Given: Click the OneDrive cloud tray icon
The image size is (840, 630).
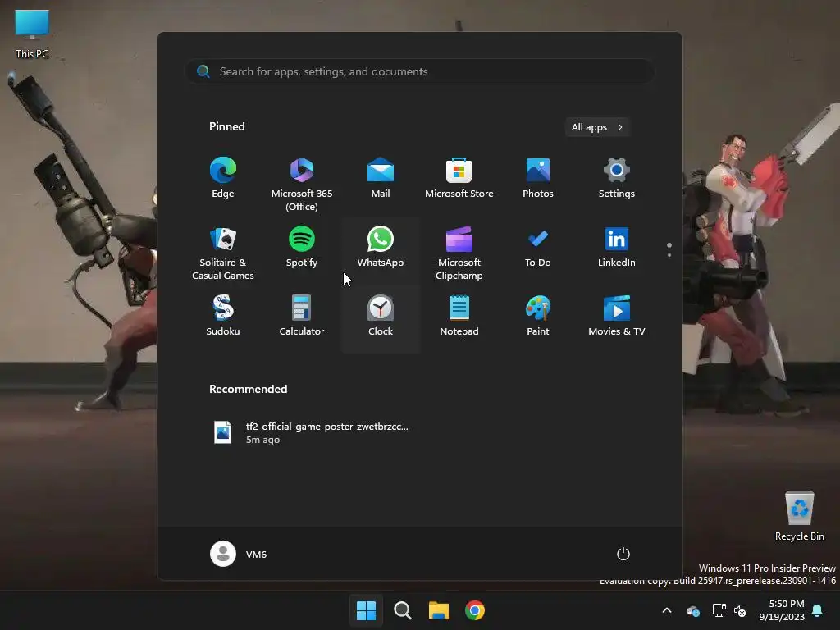Looking at the screenshot, I should point(692,610).
